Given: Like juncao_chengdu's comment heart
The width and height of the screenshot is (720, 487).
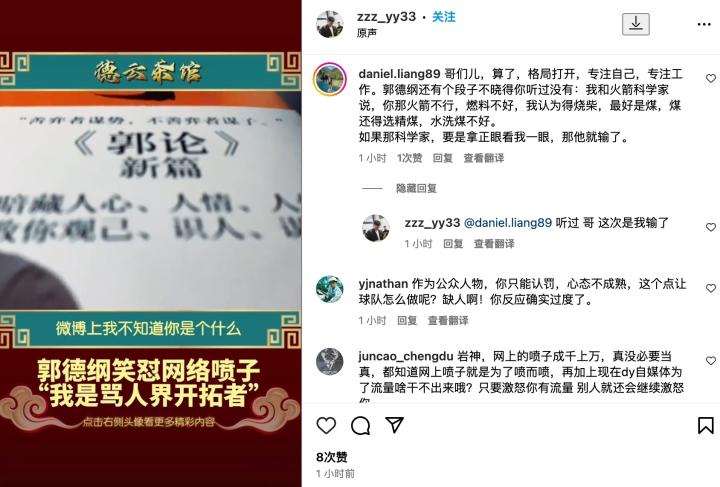Looking at the screenshot, I should [x=710, y=361].
